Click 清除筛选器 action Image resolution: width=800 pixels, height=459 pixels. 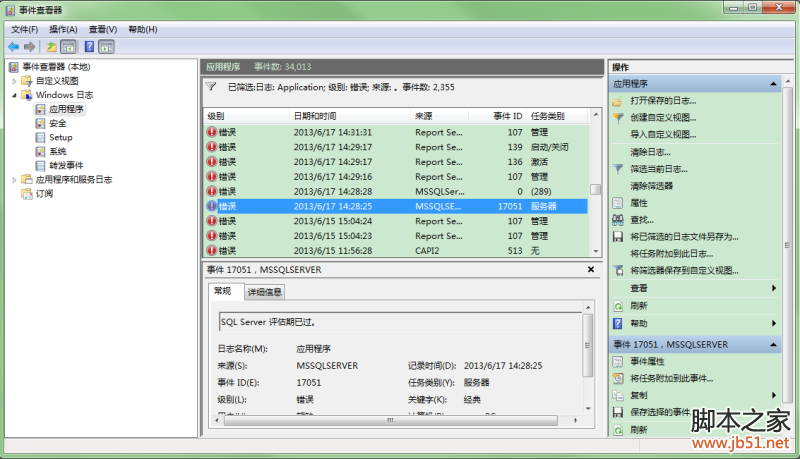tap(652, 186)
